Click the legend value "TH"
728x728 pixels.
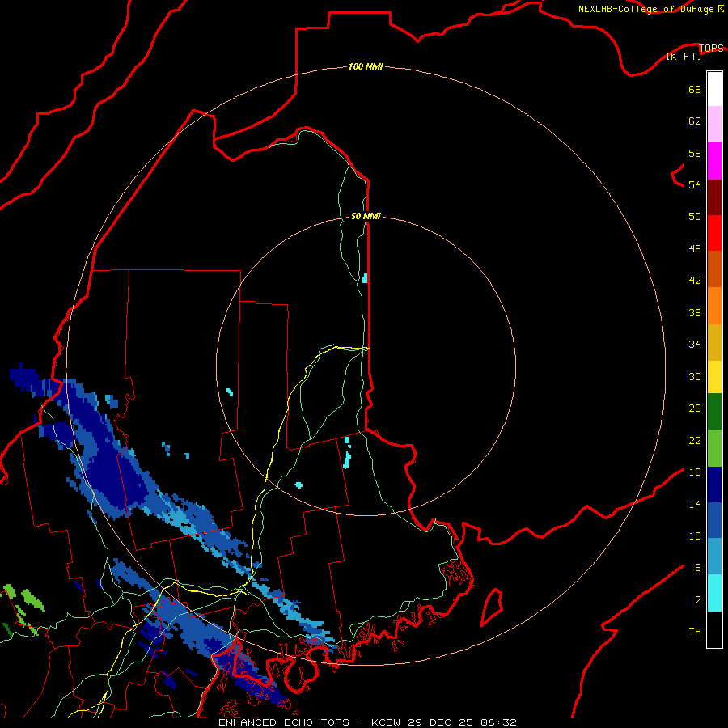coord(695,631)
